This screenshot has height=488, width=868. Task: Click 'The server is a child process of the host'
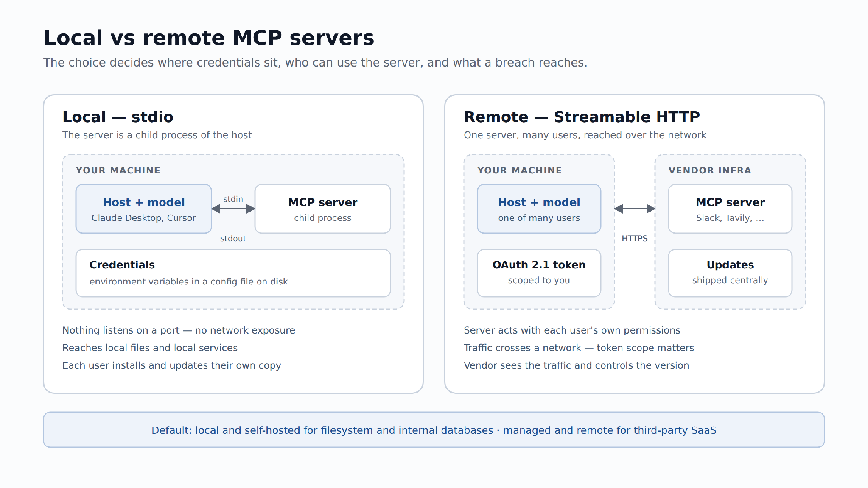pos(157,135)
